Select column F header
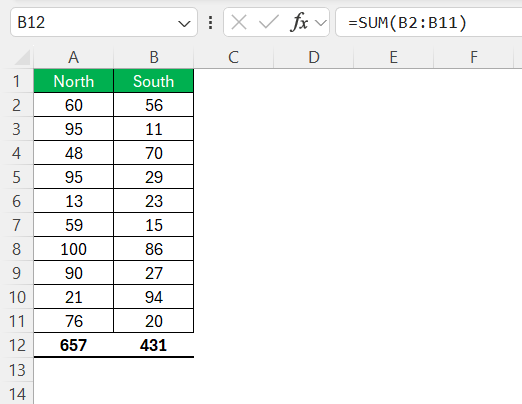Image resolution: width=522 pixels, height=404 pixels. [474, 57]
